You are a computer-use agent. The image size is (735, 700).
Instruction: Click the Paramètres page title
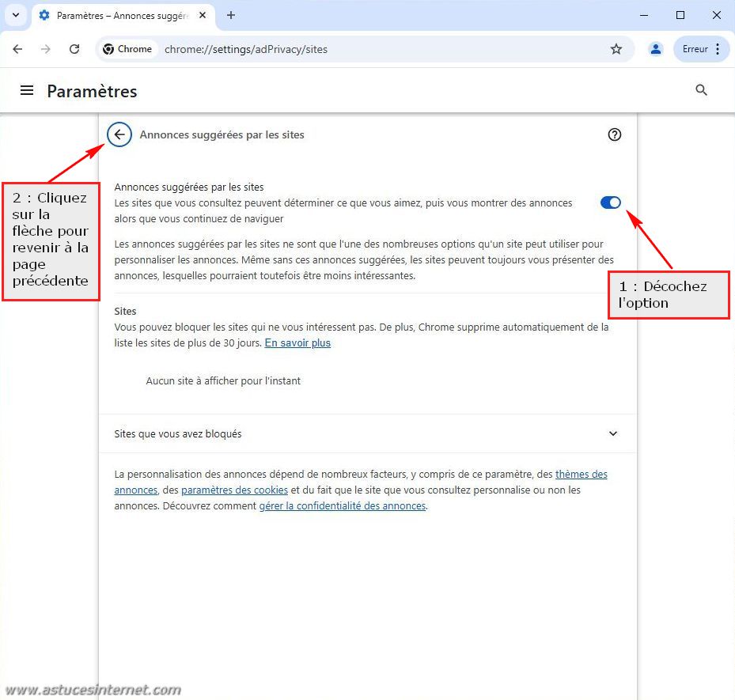point(93,92)
